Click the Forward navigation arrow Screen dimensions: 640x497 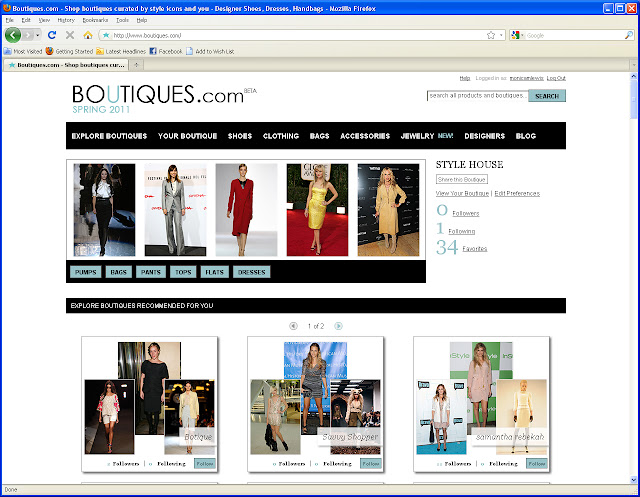click(x=28, y=35)
